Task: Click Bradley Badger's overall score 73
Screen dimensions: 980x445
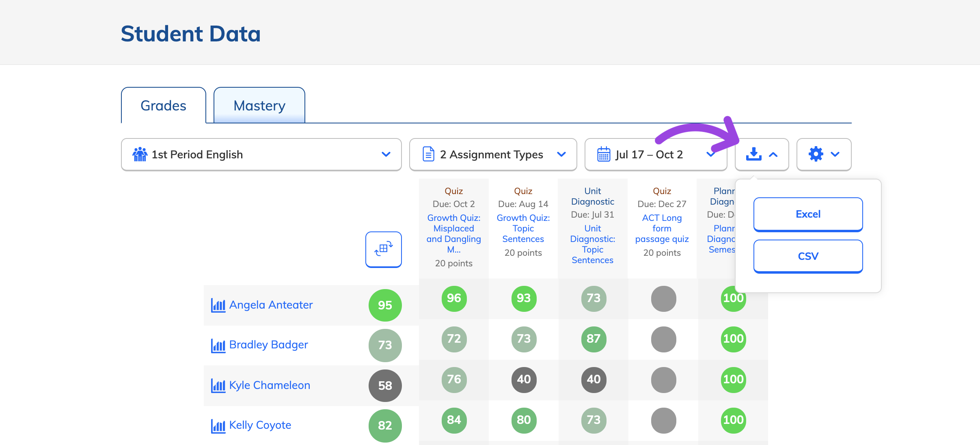Action: tap(385, 345)
